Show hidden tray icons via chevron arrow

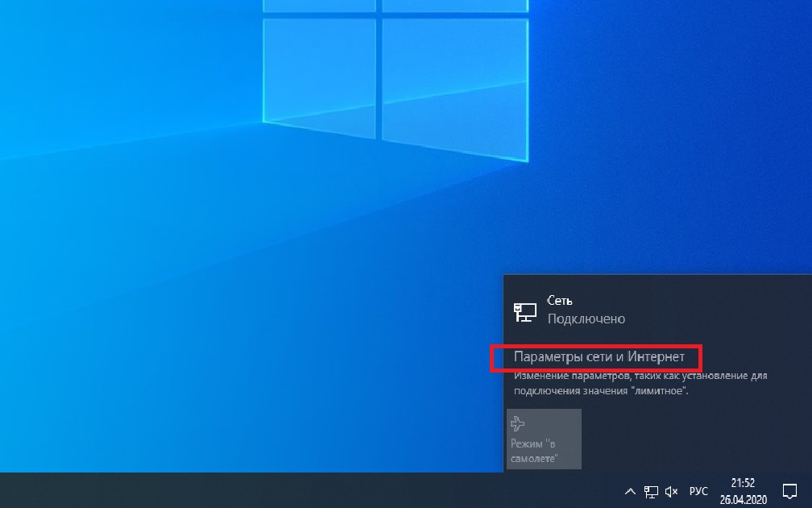point(630,491)
